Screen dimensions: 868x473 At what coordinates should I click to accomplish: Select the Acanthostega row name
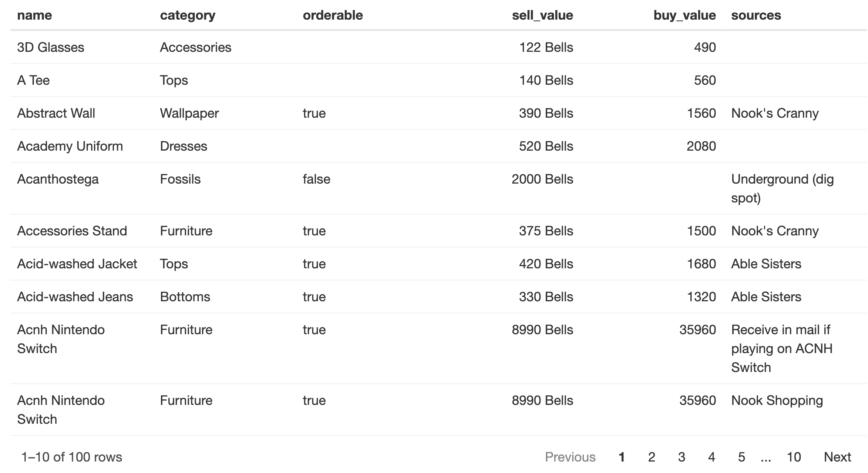(58, 179)
